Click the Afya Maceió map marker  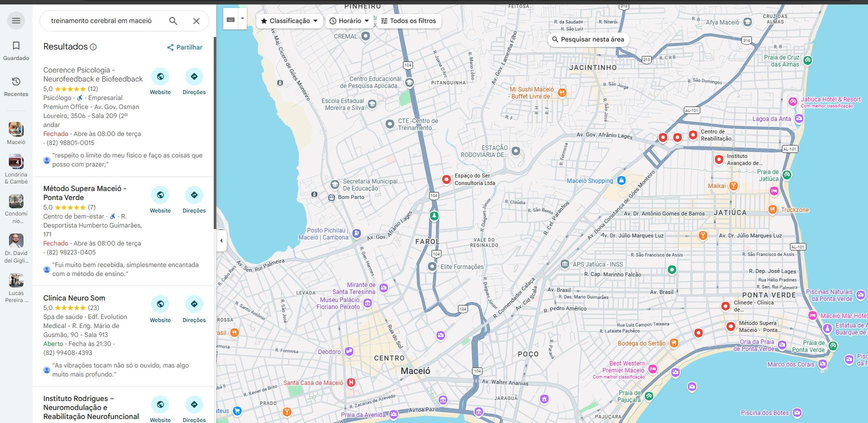pos(747,22)
